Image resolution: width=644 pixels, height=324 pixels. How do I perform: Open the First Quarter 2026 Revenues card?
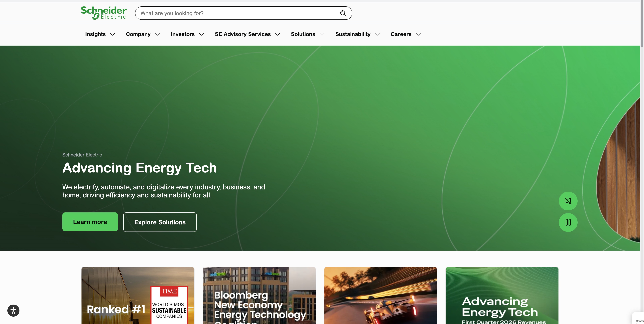pyautogui.click(x=502, y=296)
